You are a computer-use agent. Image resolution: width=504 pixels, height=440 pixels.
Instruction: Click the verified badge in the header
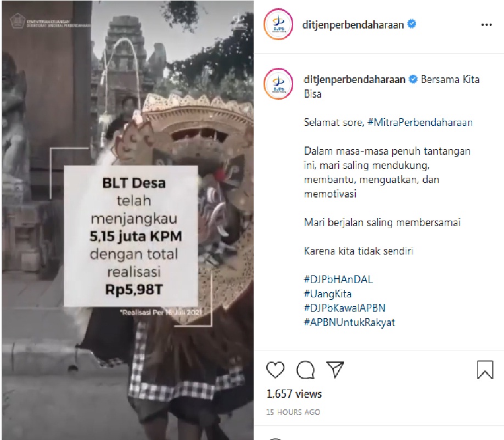[412, 24]
